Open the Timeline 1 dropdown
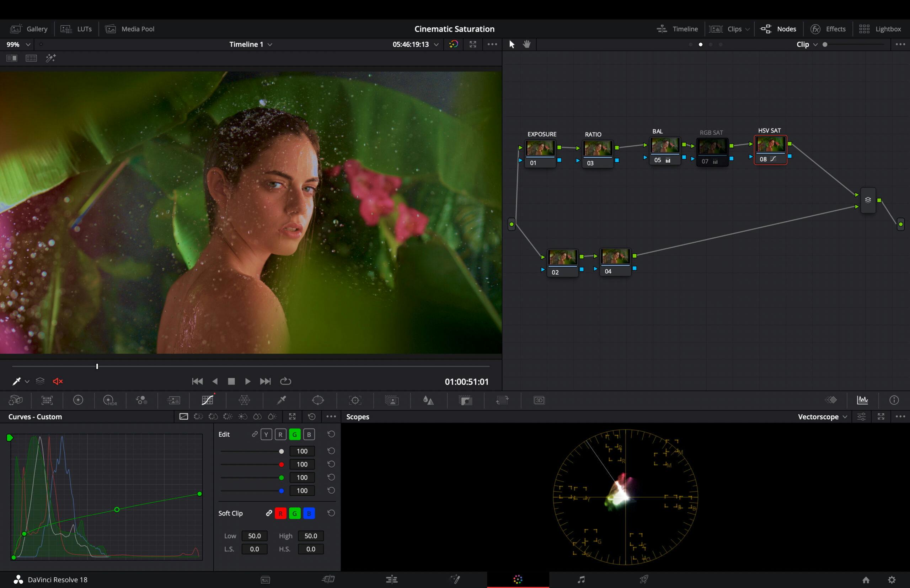 click(x=251, y=44)
